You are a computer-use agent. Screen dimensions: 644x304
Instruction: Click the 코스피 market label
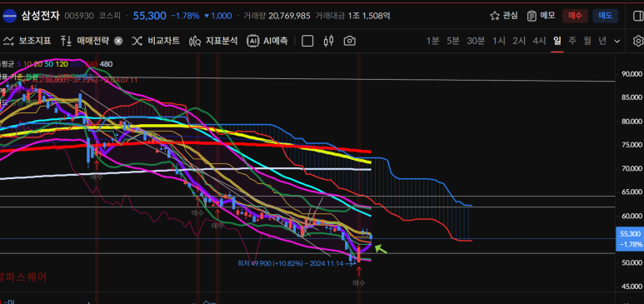click(x=109, y=16)
